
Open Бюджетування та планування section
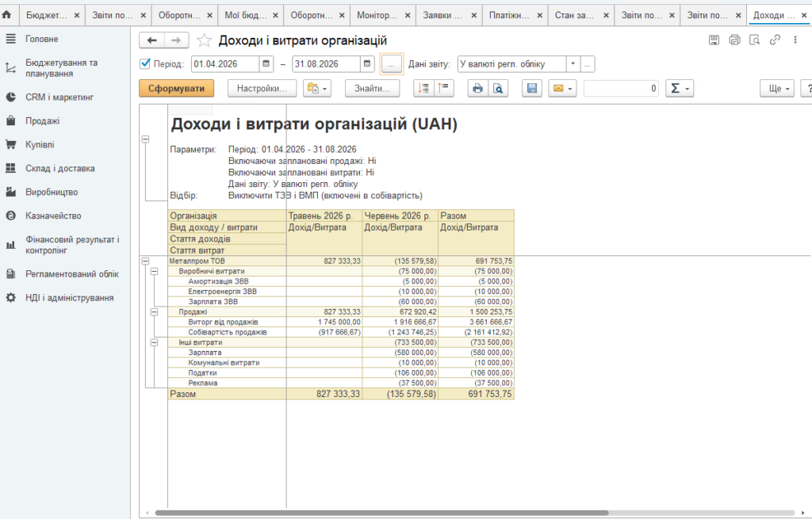pos(62,68)
